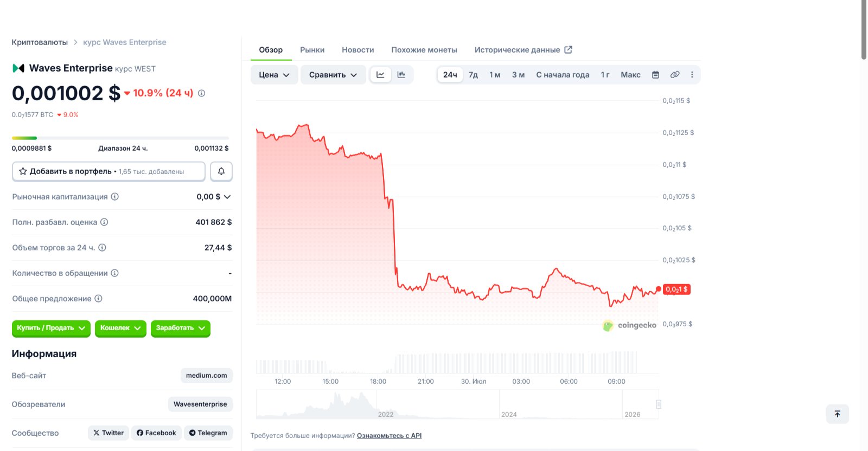868x451 pixels.
Task: Expand the market cap value chevron
Action: click(x=227, y=197)
